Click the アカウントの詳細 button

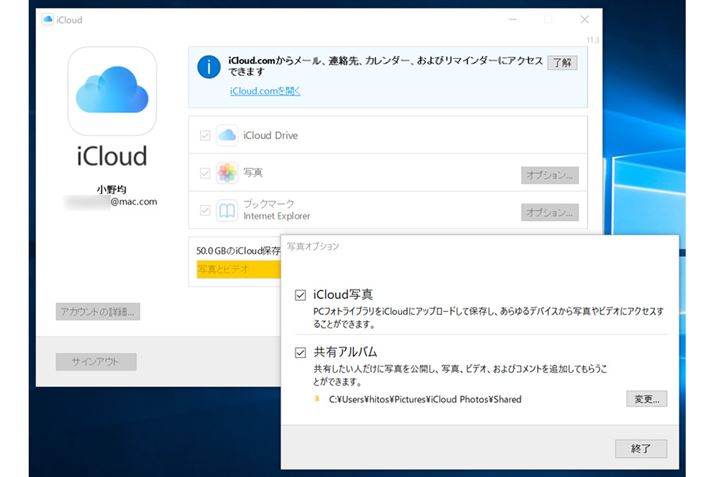98,311
